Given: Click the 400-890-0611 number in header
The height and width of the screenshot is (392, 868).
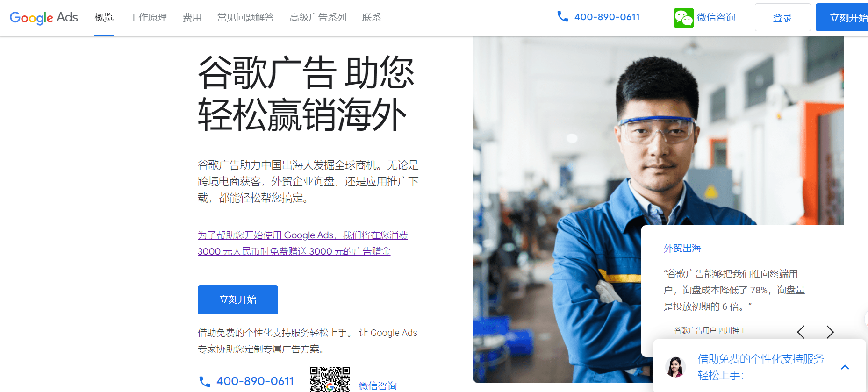Looking at the screenshot, I should pos(607,17).
